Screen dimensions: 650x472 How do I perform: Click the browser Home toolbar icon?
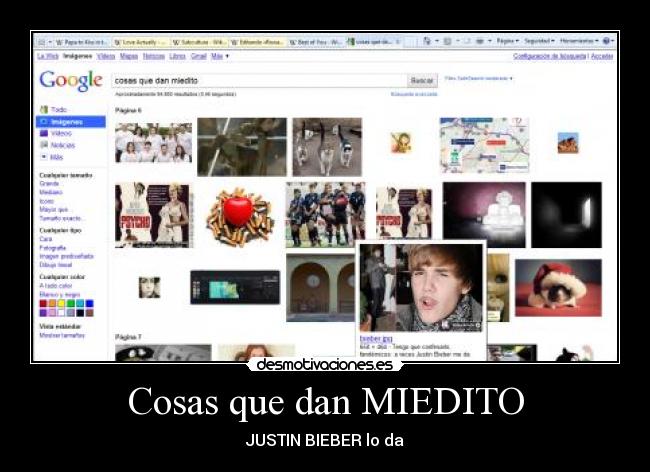(427, 41)
